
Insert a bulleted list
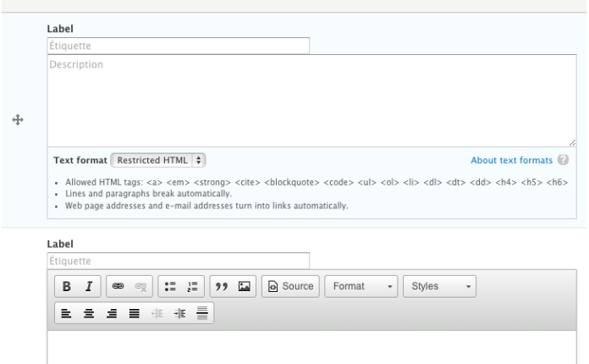point(168,286)
